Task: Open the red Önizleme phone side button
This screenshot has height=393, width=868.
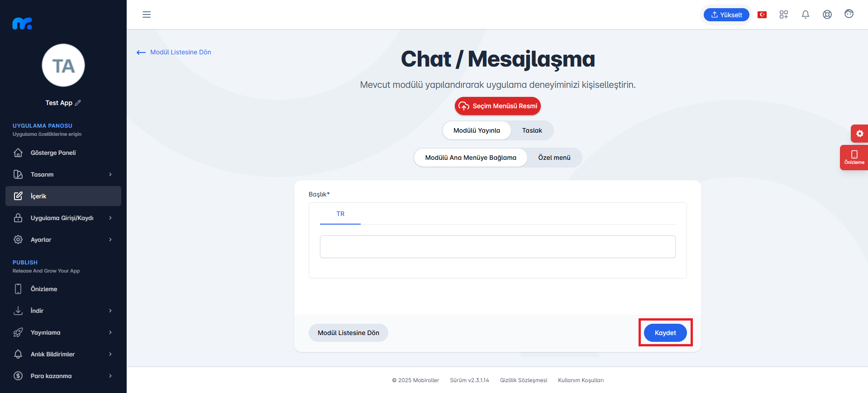Action: tap(854, 157)
